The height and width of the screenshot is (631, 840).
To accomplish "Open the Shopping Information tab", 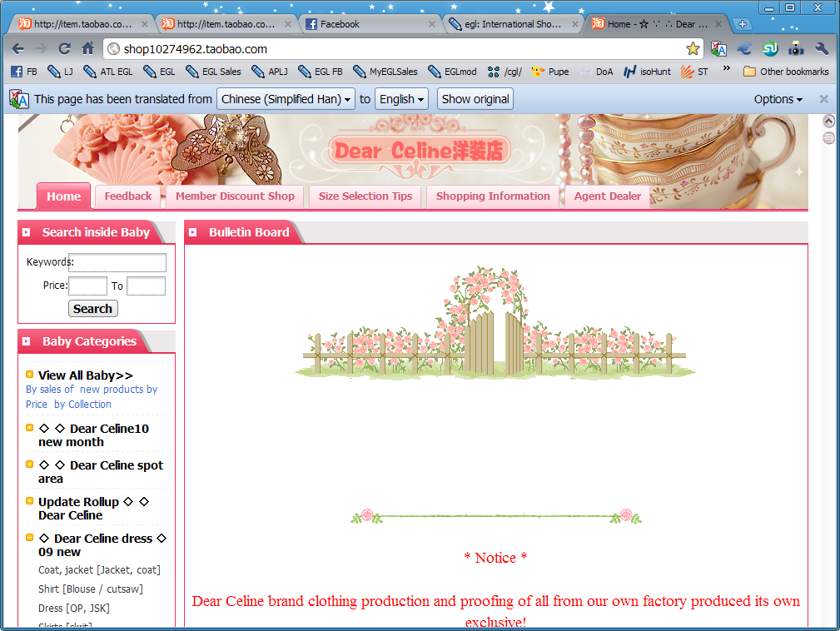I will tap(493, 196).
